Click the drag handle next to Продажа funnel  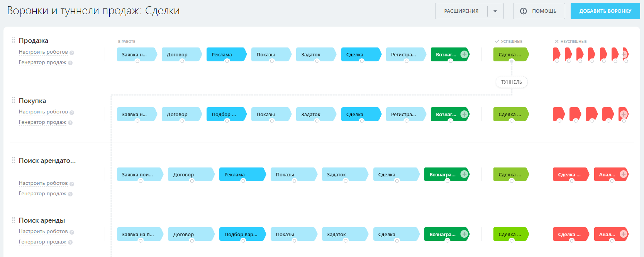coord(14,41)
